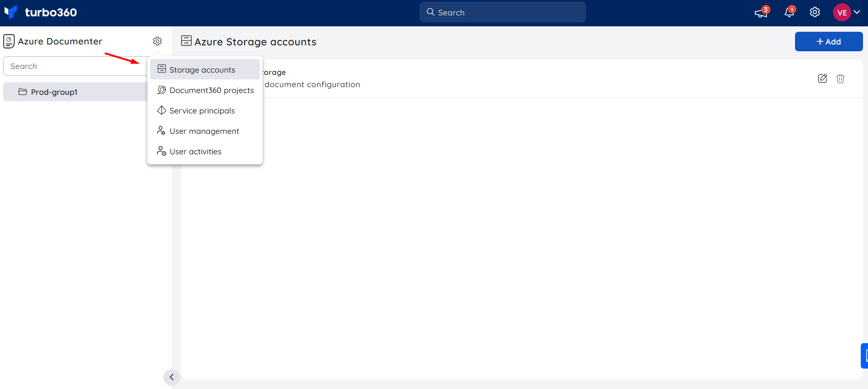
Task: Focus the sidebar Search input
Action: [x=76, y=66]
